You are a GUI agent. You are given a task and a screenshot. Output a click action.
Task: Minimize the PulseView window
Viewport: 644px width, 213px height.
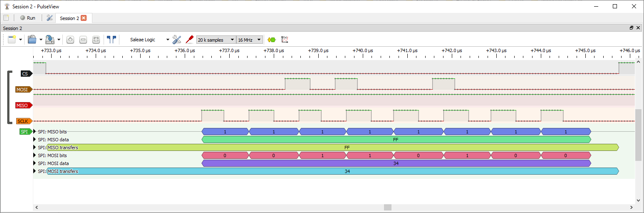click(x=596, y=6)
